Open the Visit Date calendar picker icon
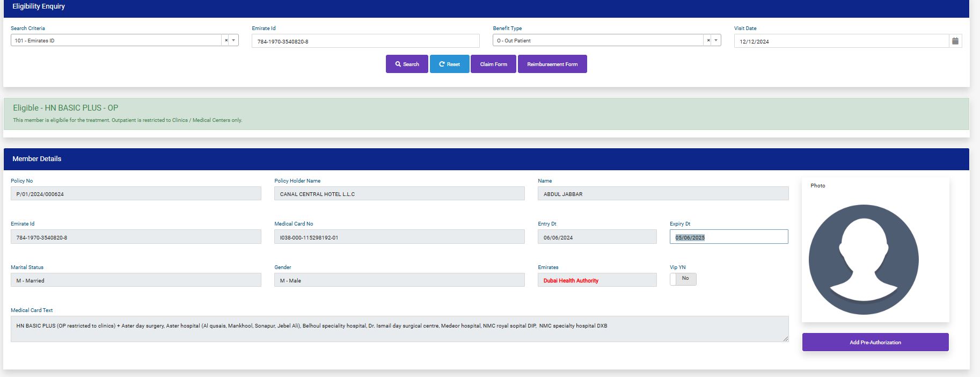 [x=955, y=41]
